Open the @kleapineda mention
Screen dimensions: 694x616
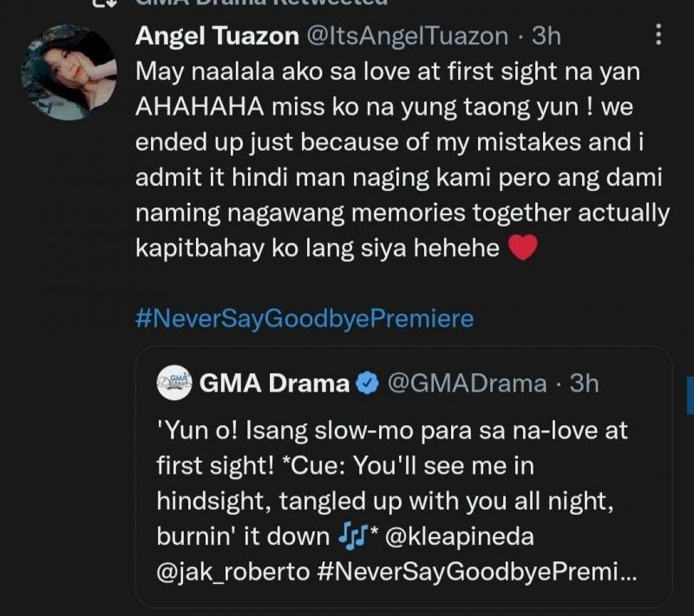(x=460, y=536)
